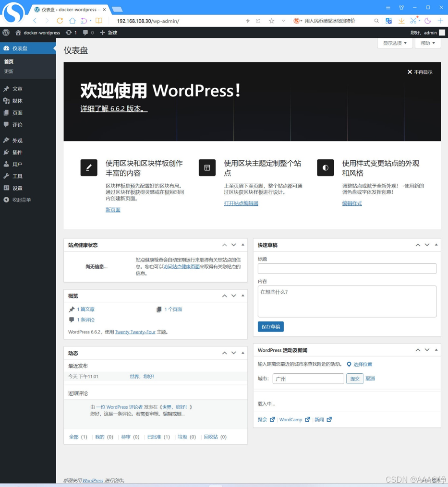Click the pencil edit icon in welcome panel
448x487 pixels.
click(x=89, y=168)
